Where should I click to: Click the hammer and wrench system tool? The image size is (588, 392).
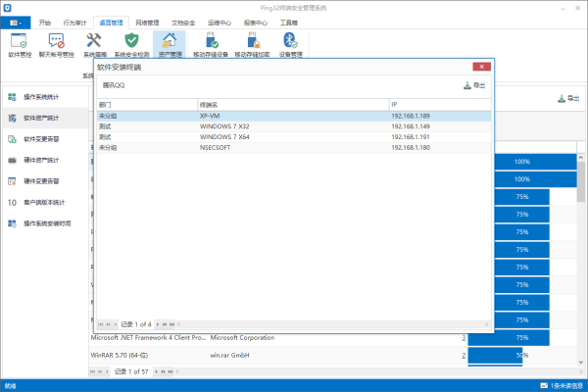(94, 45)
